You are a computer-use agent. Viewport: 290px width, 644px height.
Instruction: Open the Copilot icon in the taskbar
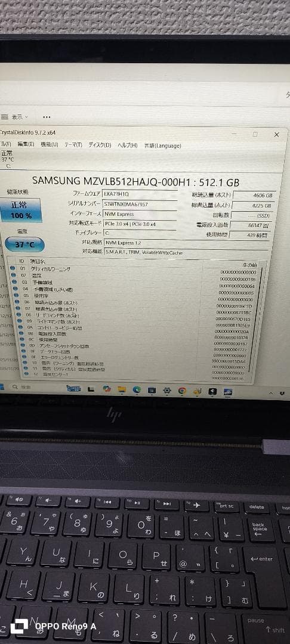click(x=106, y=389)
